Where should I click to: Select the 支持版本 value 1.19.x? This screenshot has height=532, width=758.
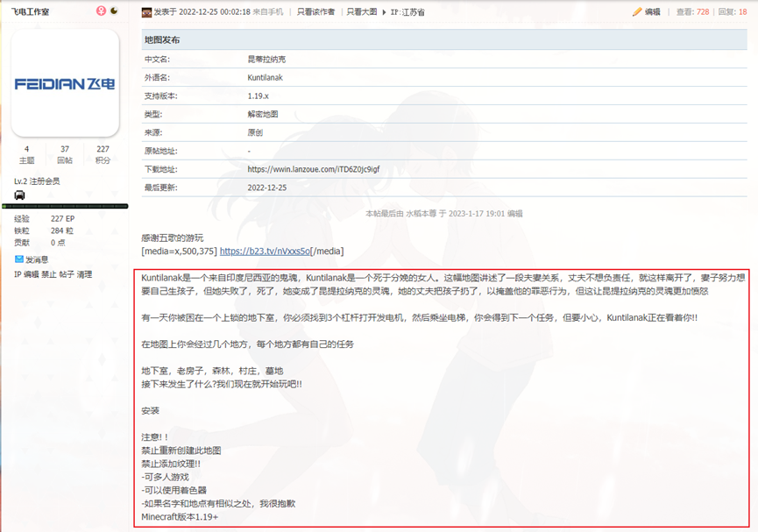coord(259,96)
